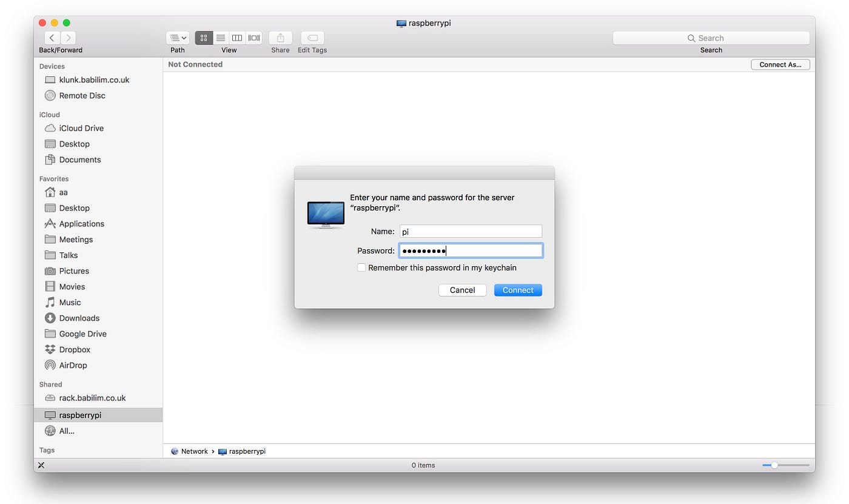
Task: Open the Path dropdown menu
Action: pos(177,38)
